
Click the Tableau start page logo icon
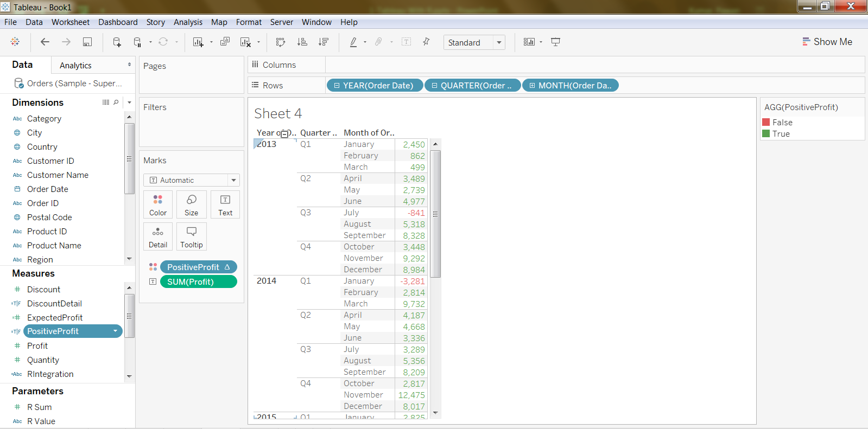(15, 42)
